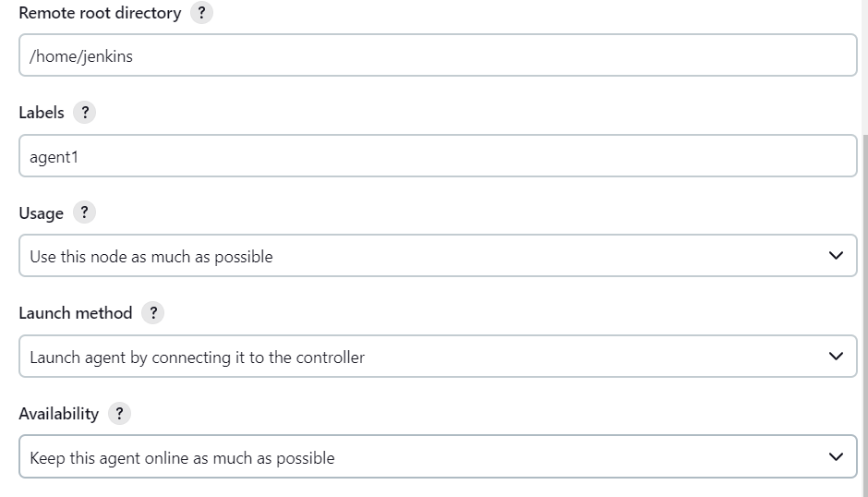Click the chevron arrow in Usage dropdown
Viewport: 868px width, 497px height.
836,256
